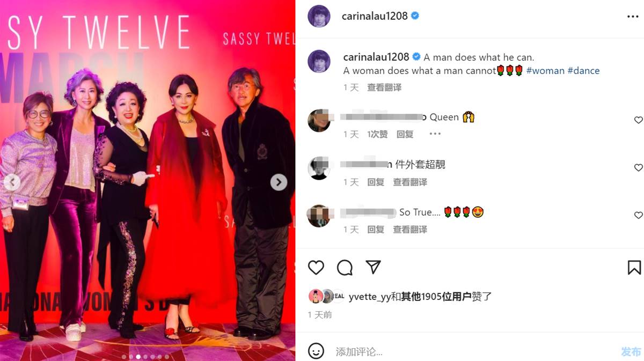
Task: Open emoji picker smiley icon
Action: click(316, 351)
